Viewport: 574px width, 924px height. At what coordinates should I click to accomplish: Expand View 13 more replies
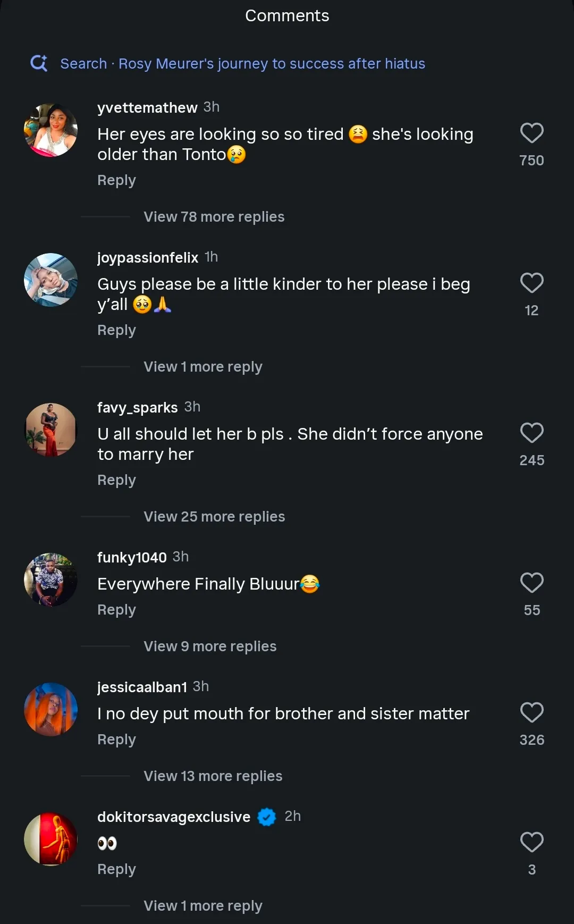coord(213,776)
